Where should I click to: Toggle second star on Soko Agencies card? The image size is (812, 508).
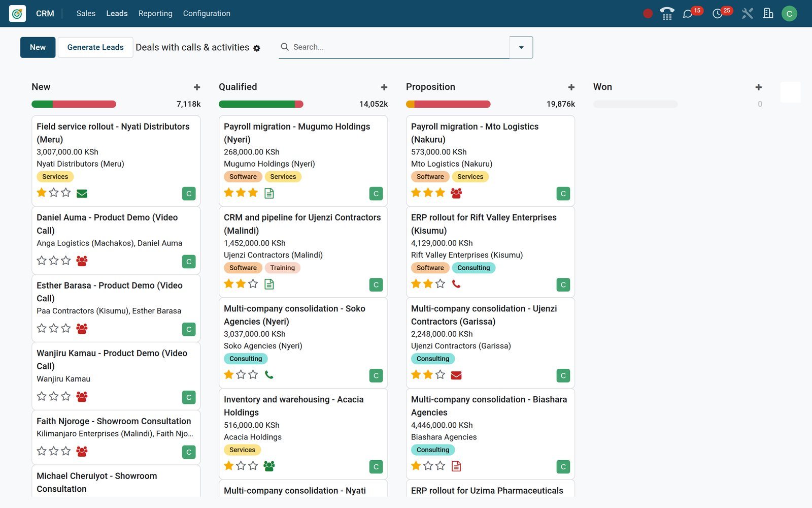(241, 374)
